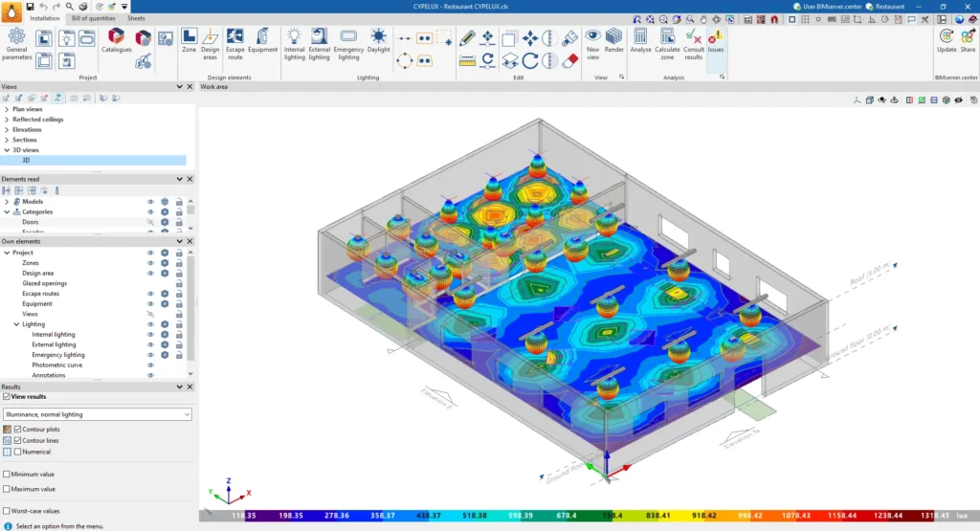The image size is (980, 531).
Task: Click the BIMserver.center Update button
Action: [947, 40]
